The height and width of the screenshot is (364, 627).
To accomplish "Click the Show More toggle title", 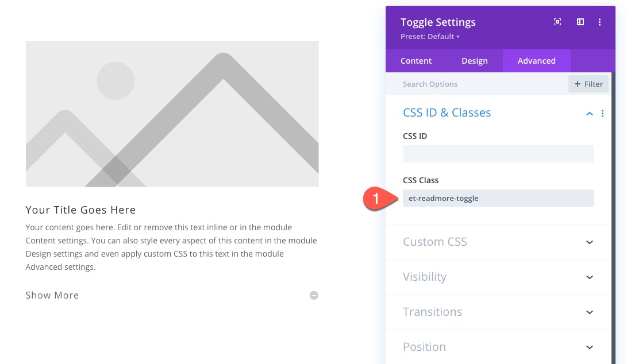I will coord(52,296).
